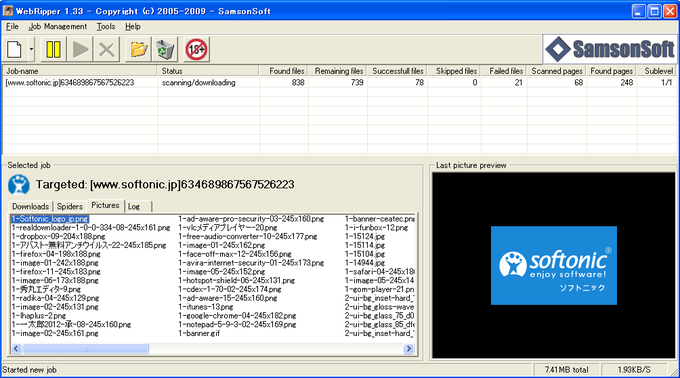The height and width of the screenshot is (378, 680).
Task: Click the pictures list left scroll arrow
Action: [x=16, y=349]
